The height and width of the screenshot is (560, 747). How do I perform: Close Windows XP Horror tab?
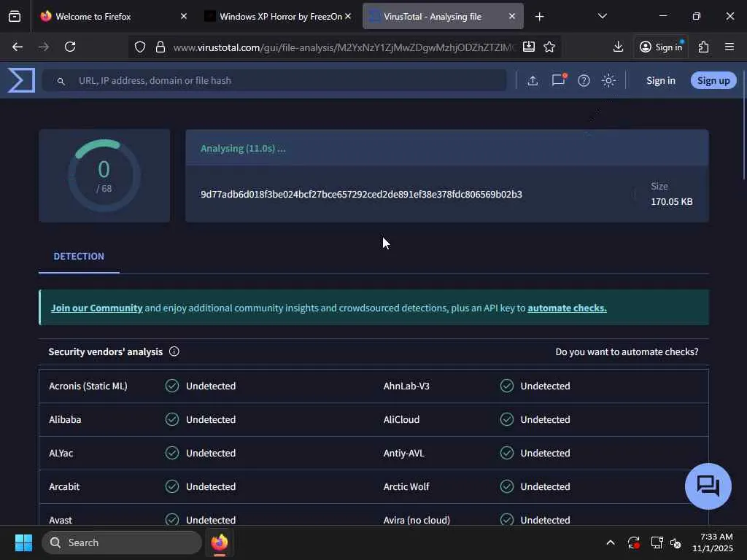tap(348, 16)
